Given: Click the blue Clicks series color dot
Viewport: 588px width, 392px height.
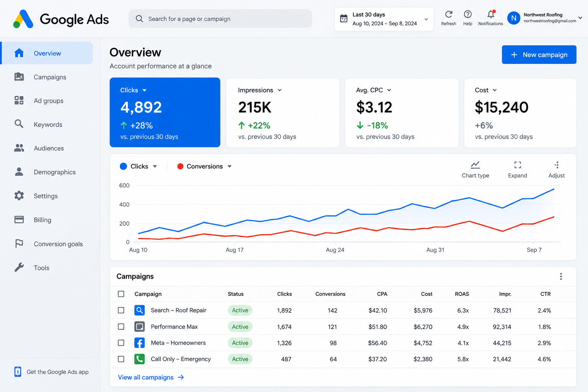Looking at the screenshot, I should 123,166.
